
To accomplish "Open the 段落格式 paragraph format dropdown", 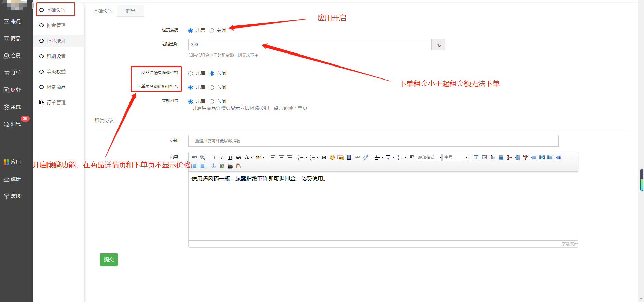I will point(429,157).
